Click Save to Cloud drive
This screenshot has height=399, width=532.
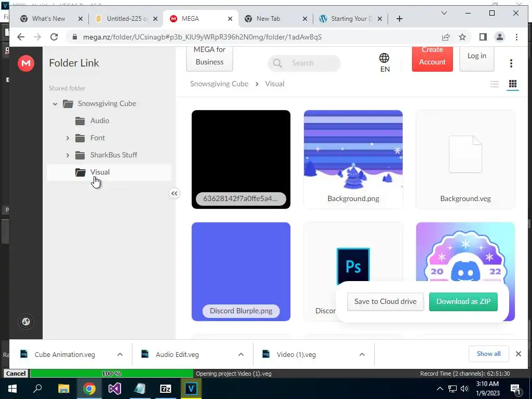pyautogui.click(x=385, y=302)
